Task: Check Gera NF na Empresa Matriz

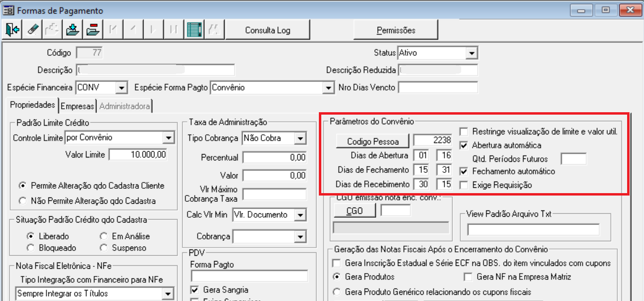Action: click(x=467, y=277)
